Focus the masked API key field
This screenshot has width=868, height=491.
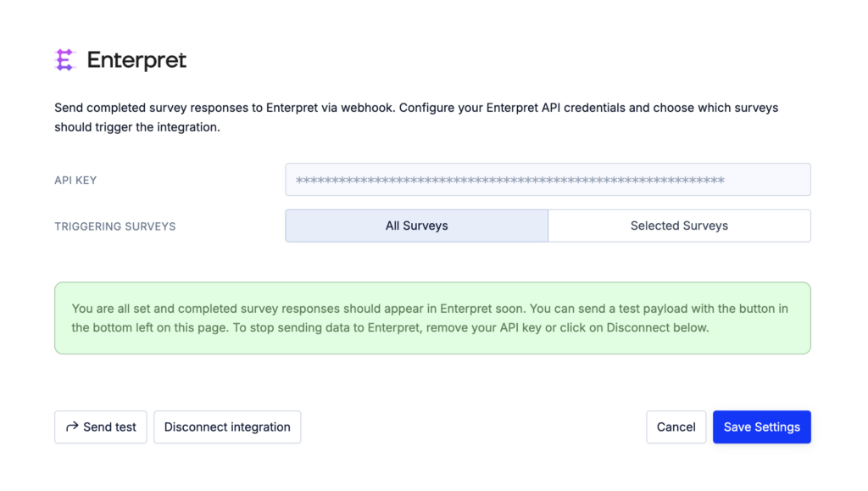tap(548, 179)
